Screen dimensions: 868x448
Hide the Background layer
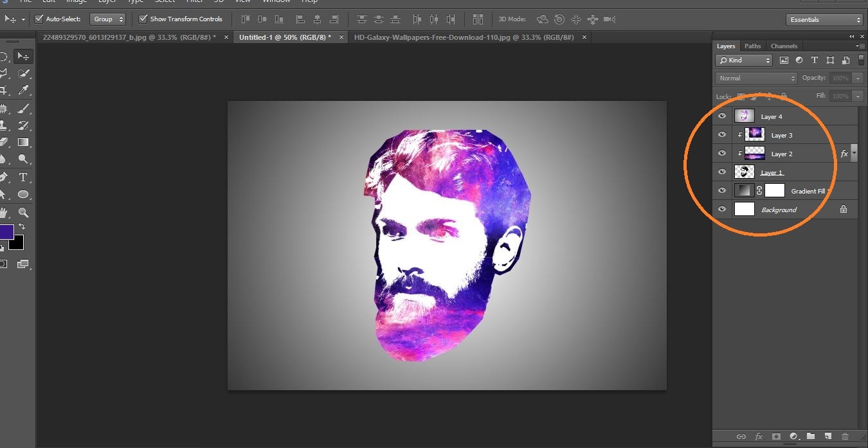click(722, 209)
